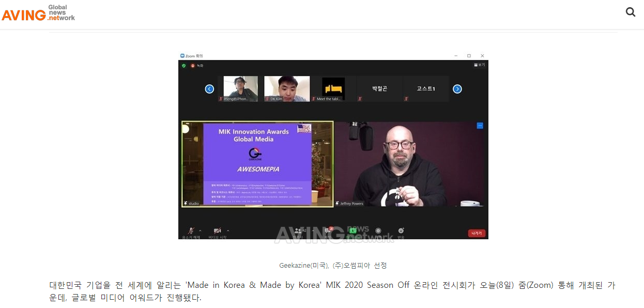Open the Zoom reactions icon
644x308 pixels.
pyautogui.click(x=401, y=230)
